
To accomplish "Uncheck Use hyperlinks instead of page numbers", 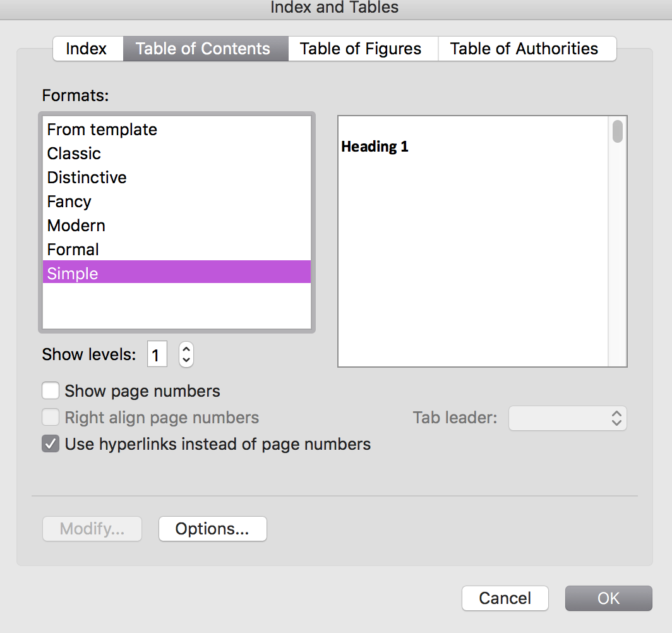I will point(51,444).
